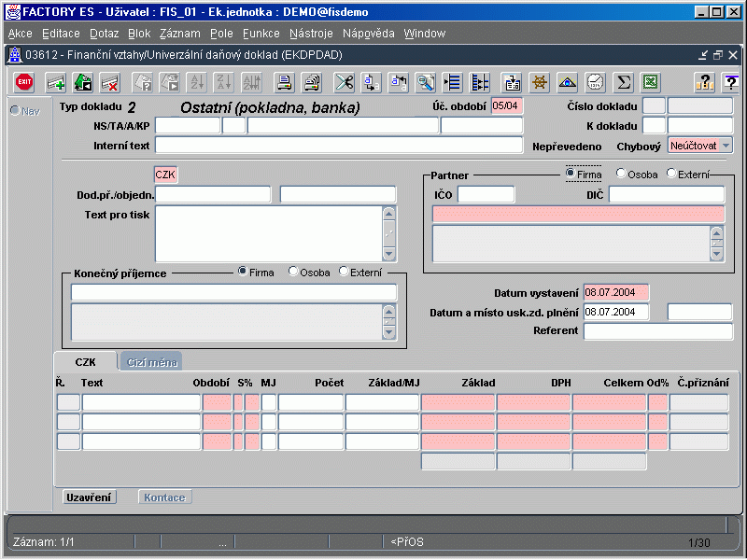The height and width of the screenshot is (560, 747).
Task: Click the ship's wheel toolbar icon
Action: 539,82
